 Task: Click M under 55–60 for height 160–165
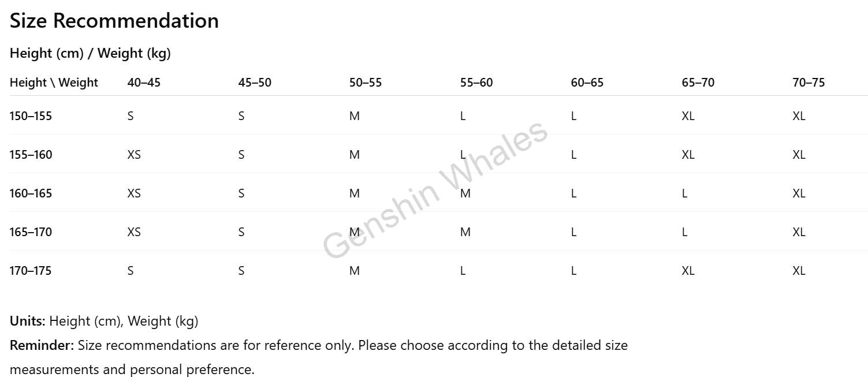(465, 193)
